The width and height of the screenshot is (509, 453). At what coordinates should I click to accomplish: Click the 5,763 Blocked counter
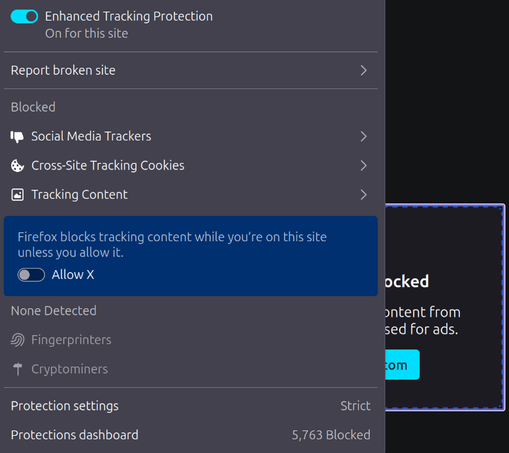pyautogui.click(x=331, y=435)
